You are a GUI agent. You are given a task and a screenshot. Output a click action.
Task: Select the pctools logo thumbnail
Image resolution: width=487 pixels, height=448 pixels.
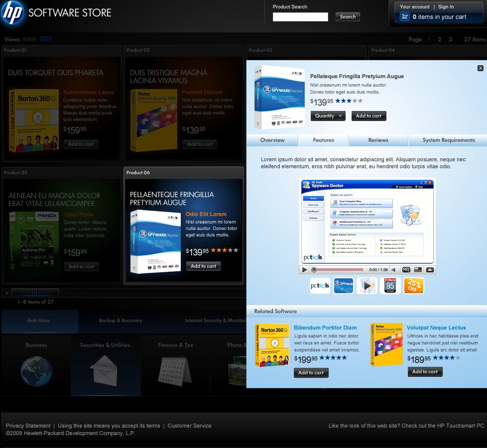(320, 286)
